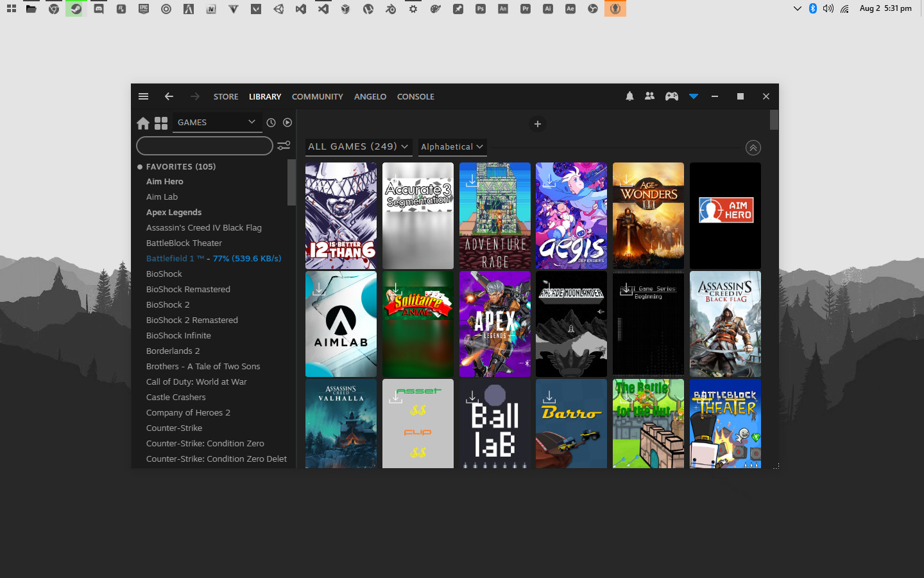Image resolution: width=924 pixels, height=578 pixels.
Task: Click the blue download indicator arrow
Action: [693, 96]
